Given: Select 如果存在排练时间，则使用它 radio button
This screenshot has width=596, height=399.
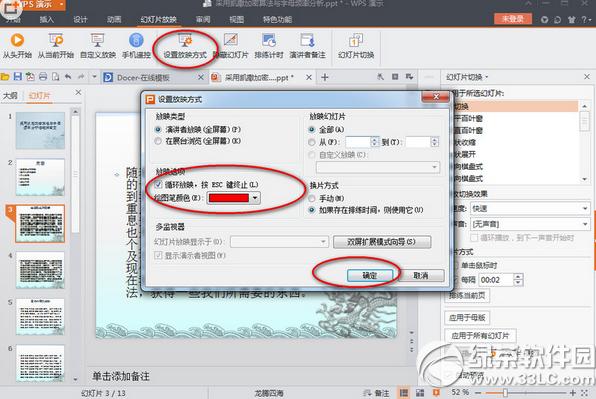Looking at the screenshot, I should [x=312, y=210].
